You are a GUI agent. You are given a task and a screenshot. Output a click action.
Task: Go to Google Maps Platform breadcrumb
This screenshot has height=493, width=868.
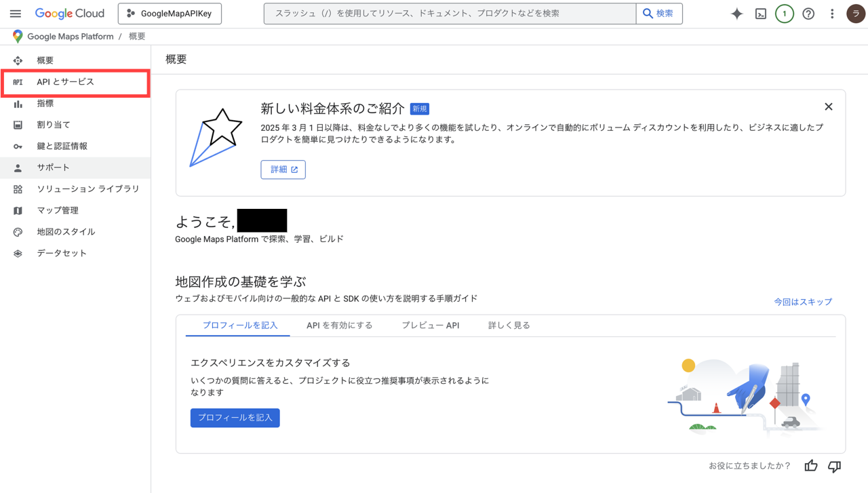pos(71,37)
